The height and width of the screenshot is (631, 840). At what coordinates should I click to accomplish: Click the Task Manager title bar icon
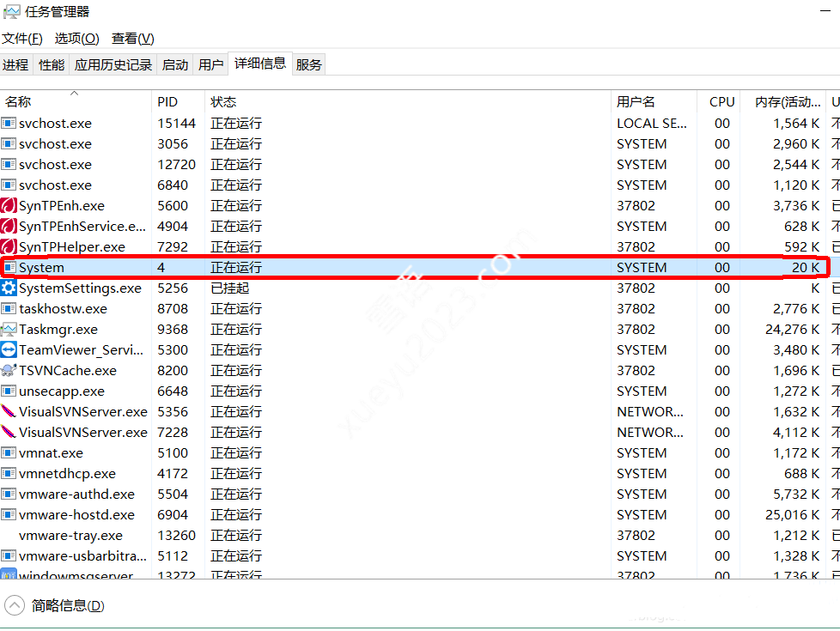11,12
